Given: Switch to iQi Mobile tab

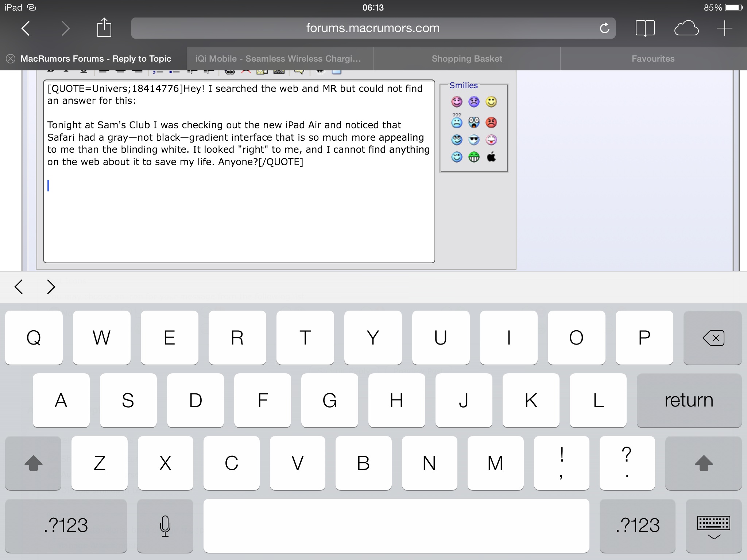Looking at the screenshot, I should [280, 59].
